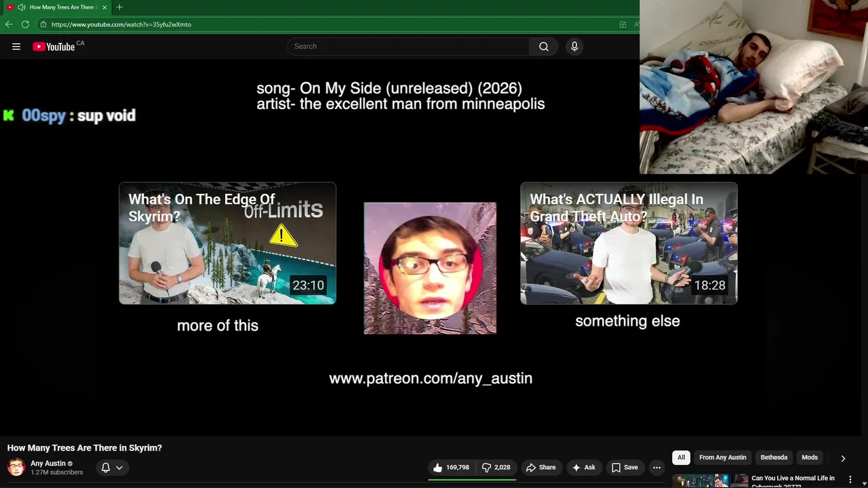Select the Mods filter chip
Screen dimensions: 868x488
(x=810, y=457)
